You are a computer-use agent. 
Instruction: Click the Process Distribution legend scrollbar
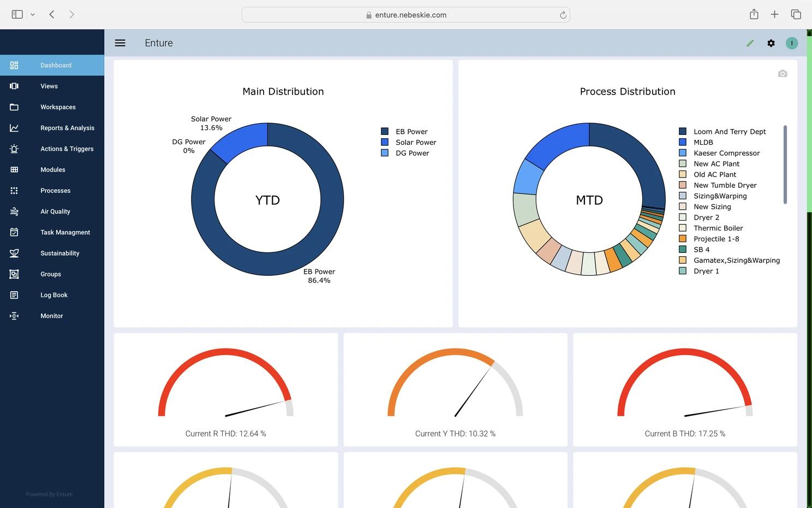pyautogui.click(x=785, y=164)
